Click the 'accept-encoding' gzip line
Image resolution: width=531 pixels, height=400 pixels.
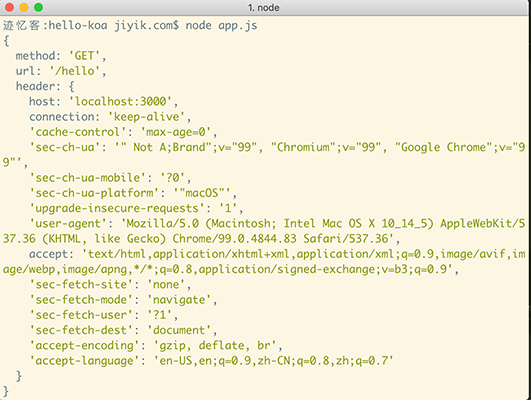[x=156, y=345]
